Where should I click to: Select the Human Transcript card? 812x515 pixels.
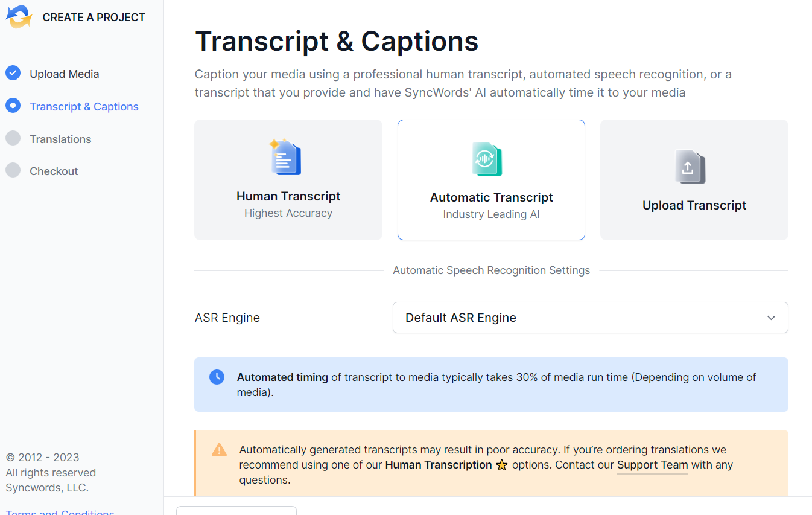[x=288, y=180]
